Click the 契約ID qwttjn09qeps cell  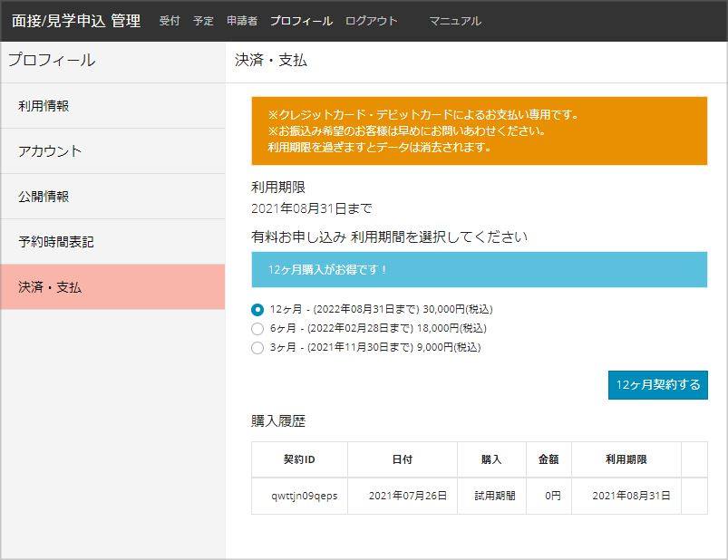pyautogui.click(x=299, y=496)
